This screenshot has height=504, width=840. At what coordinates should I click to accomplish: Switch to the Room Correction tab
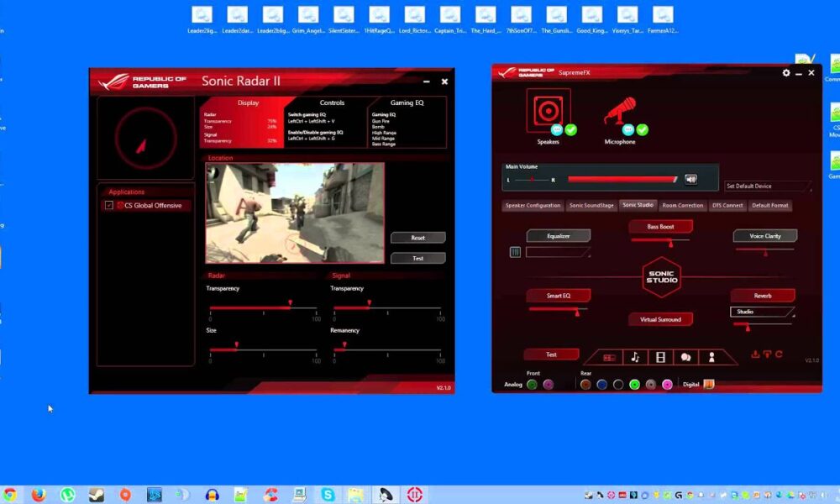pos(682,206)
